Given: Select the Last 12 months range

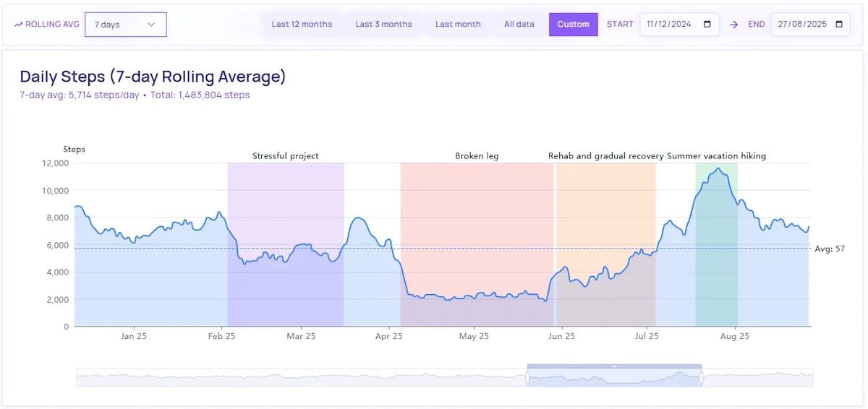Looking at the screenshot, I should pyautogui.click(x=302, y=25).
